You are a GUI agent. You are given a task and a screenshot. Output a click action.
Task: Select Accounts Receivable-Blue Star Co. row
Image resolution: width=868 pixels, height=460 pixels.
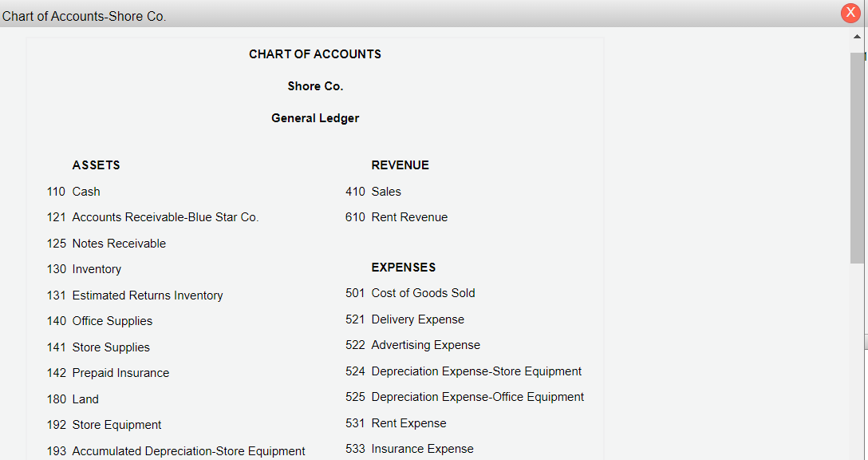[153, 217]
